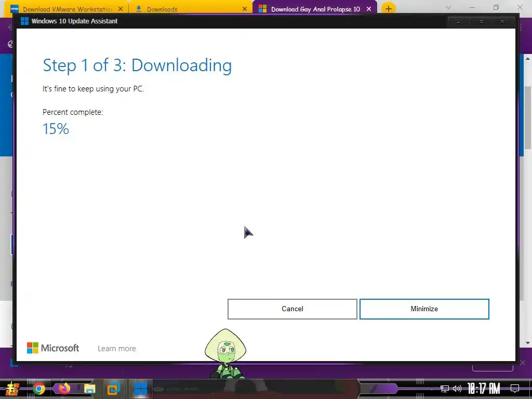The height and width of the screenshot is (399, 532).
Task: Click the 15% percent complete value
Action: (56, 129)
